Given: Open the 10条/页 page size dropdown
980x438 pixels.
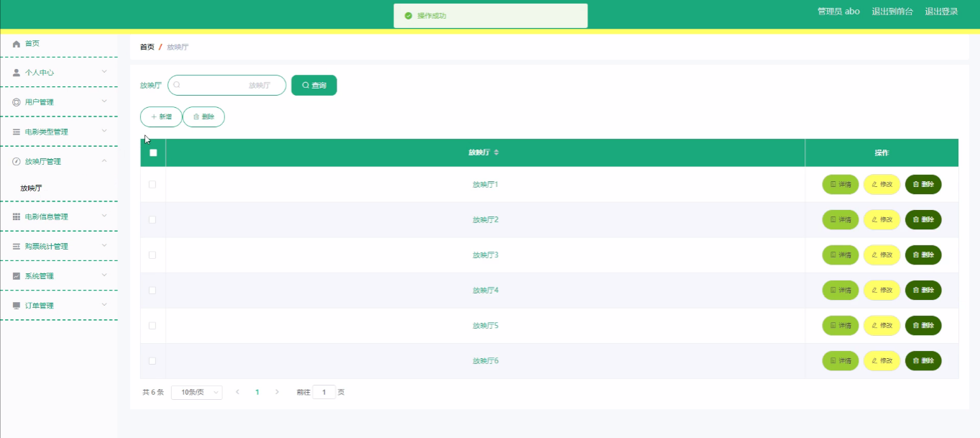Looking at the screenshot, I should pos(196,392).
